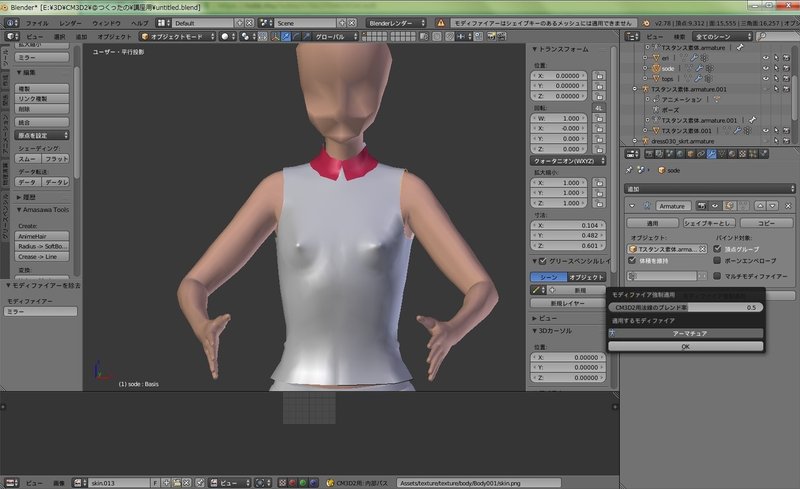Click the Blender info editor icon
This screenshot has height=489, width=800.
pyautogui.click(x=9, y=21)
